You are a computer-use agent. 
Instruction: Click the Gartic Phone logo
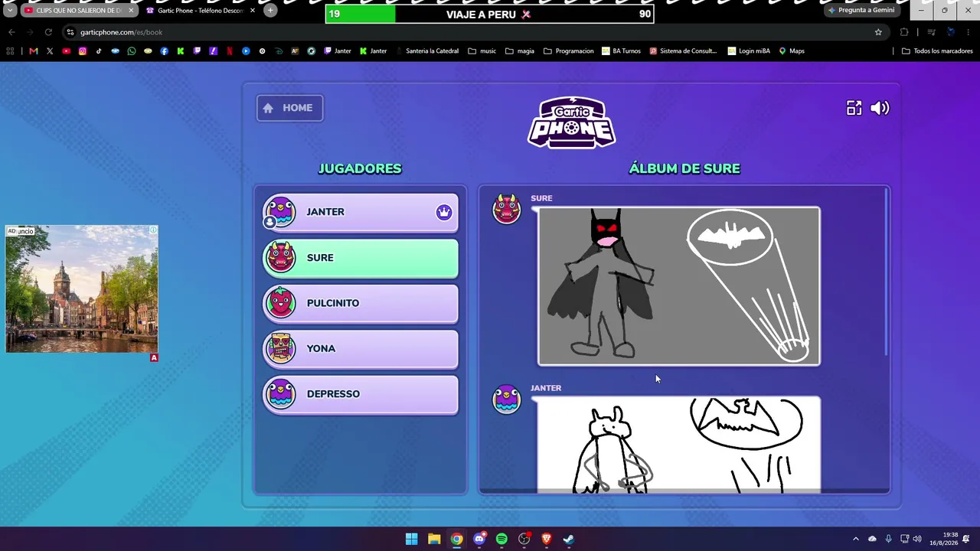[x=571, y=122]
